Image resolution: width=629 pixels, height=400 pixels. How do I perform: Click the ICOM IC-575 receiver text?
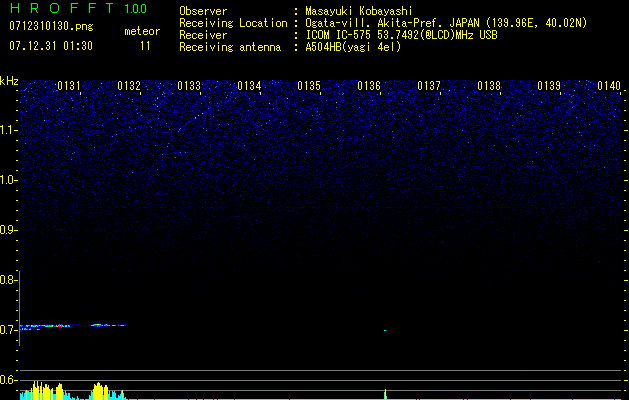click(x=401, y=35)
